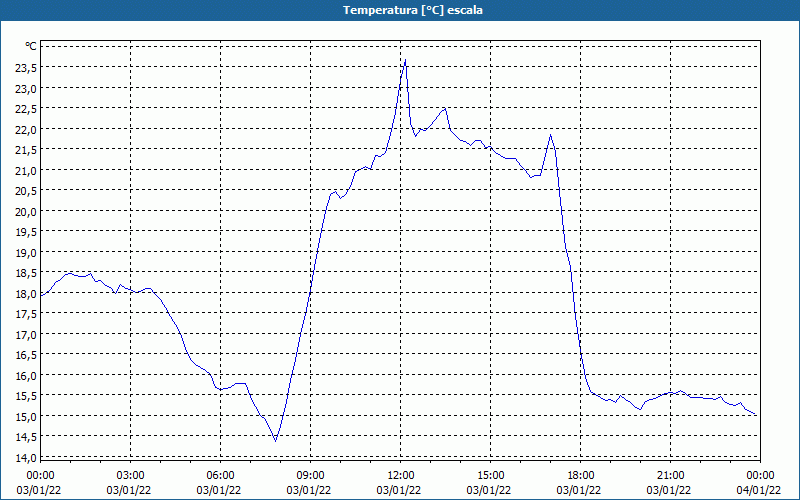Click the 15:00 time axis label
Image resolution: width=800 pixels, height=500 pixels.
pyautogui.click(x=490, y=476)
